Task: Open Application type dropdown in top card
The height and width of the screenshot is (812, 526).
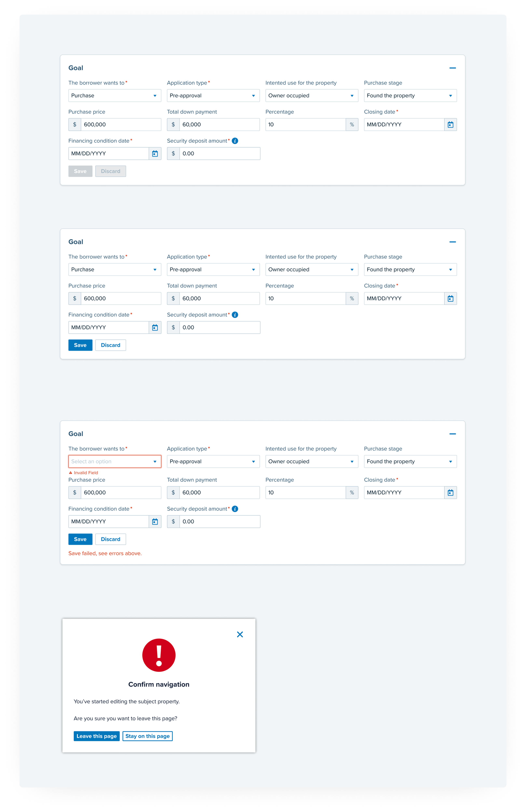Action: point(213,96)
